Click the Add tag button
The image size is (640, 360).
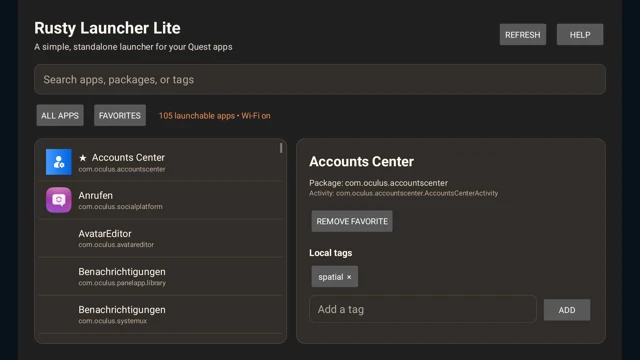coord(567,310)
